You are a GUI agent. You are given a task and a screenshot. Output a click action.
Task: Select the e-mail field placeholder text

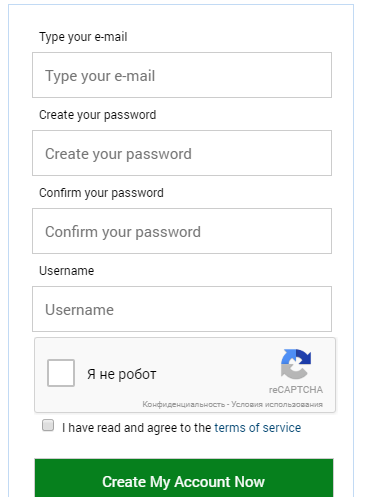pyautogui.click(x=100, y=76)
